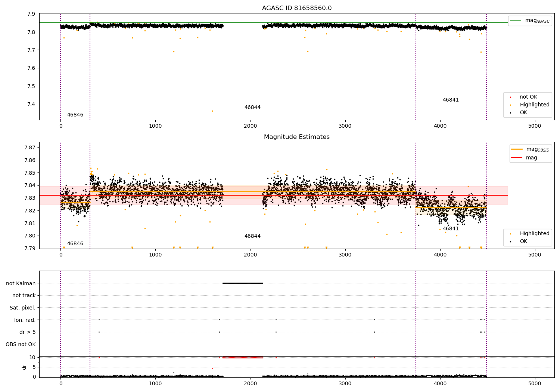
Task: Select the 'OBS not OK' row label
Action: 21,344
